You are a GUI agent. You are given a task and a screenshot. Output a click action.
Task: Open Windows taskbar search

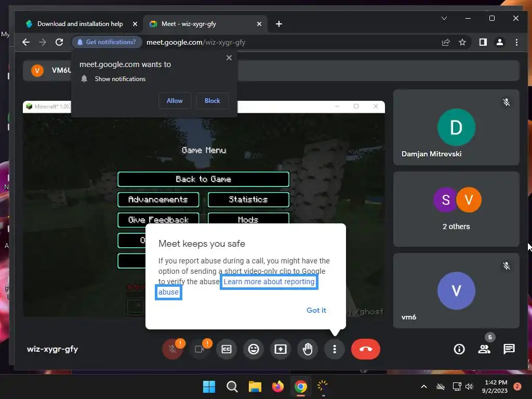232,387
